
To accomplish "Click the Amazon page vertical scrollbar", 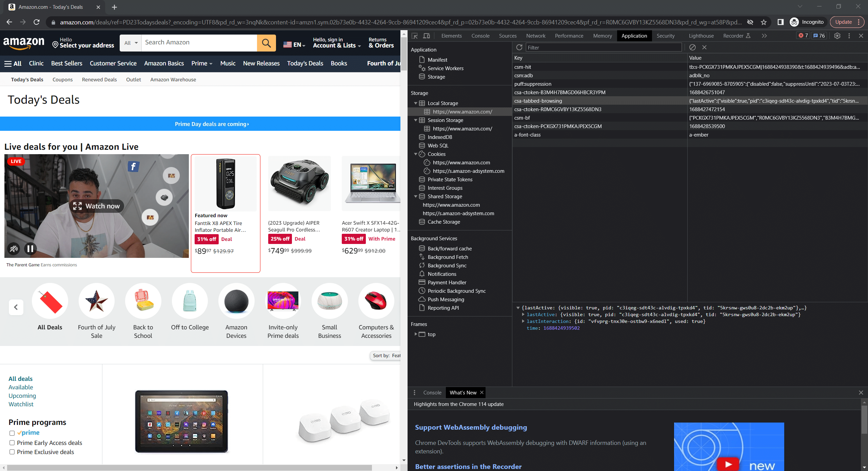I will coord(404,54).
